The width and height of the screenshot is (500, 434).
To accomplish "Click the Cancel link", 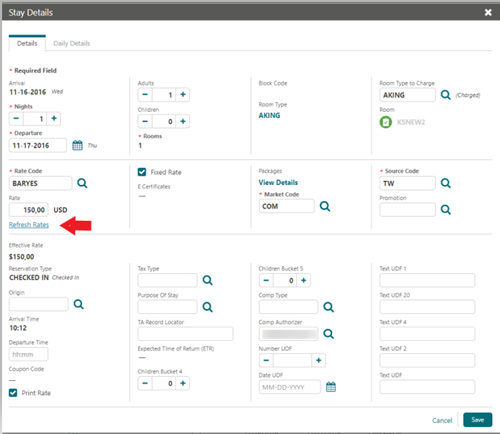I will click(x=442, y=420).
